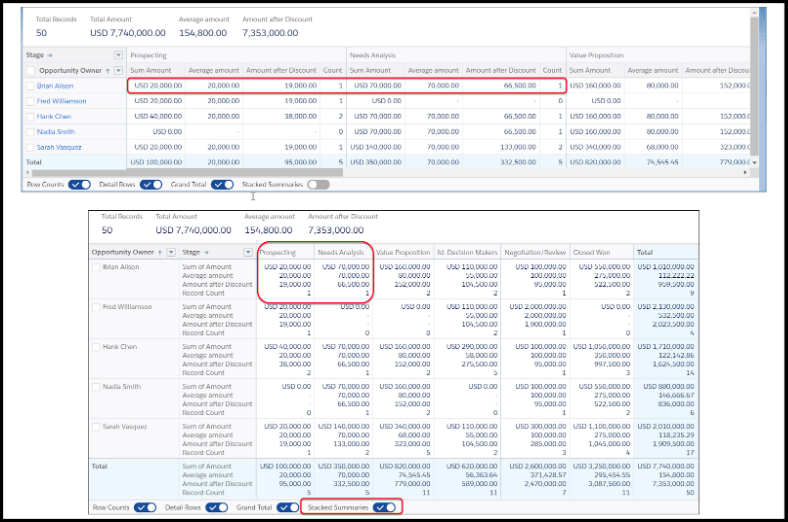Click the up arrow of top report's vertical scrollbar
Screen dimensions: 788x522
[x=754, y=12]
